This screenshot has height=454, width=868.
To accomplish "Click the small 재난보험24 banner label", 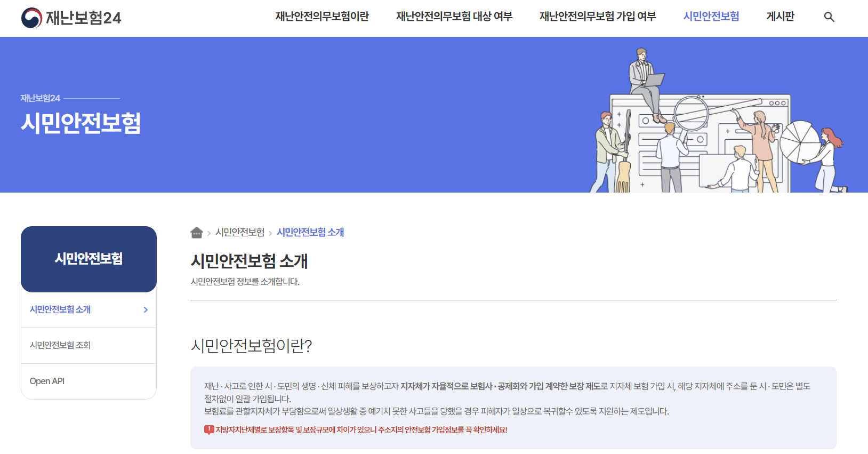I will pyautogui.click(x=41, y=98).
